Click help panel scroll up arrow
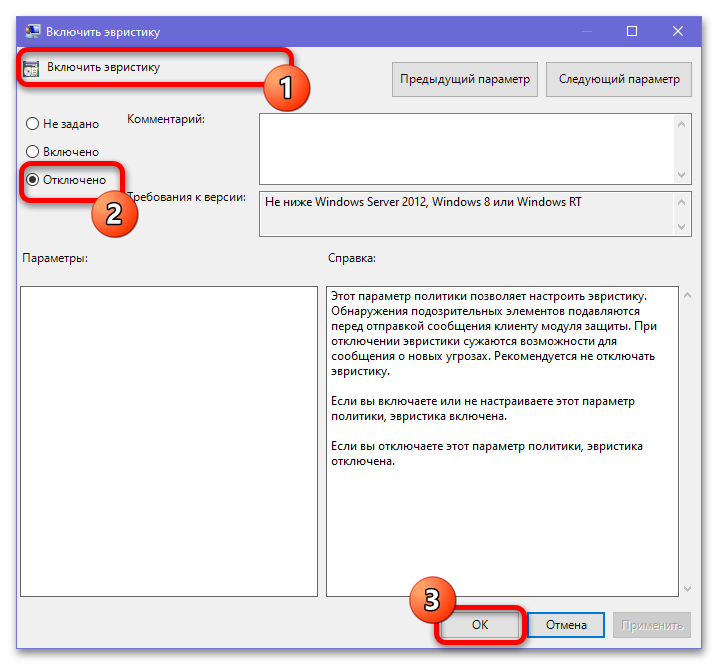The height and width of the screenshot is (665, 718). click(x=687, y=295)
